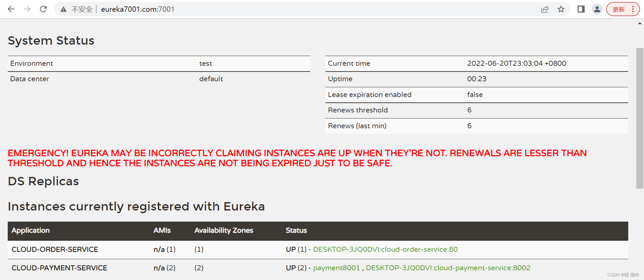Click the Status column header

[x=296, y=230]
